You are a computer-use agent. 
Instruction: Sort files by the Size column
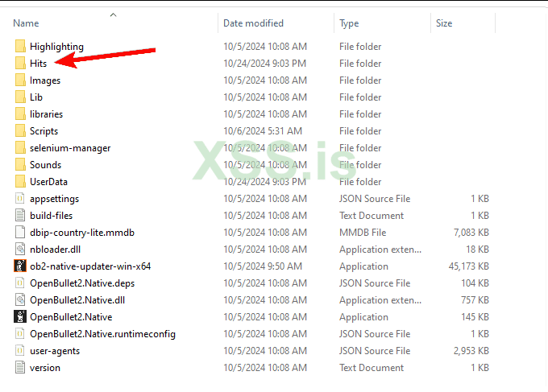444,23
